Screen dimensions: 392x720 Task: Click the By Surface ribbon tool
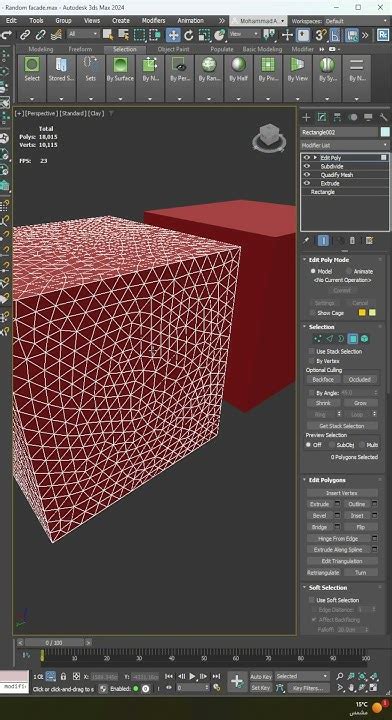click(120, 79)
